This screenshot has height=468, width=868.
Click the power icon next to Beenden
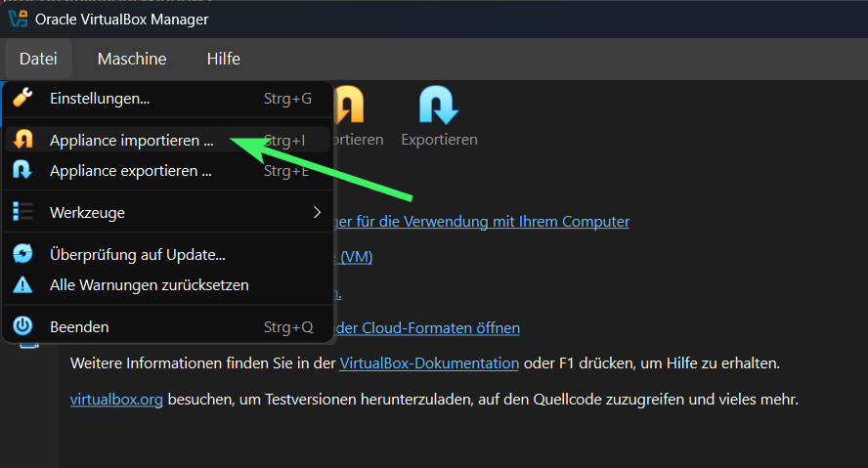point(22,327)
